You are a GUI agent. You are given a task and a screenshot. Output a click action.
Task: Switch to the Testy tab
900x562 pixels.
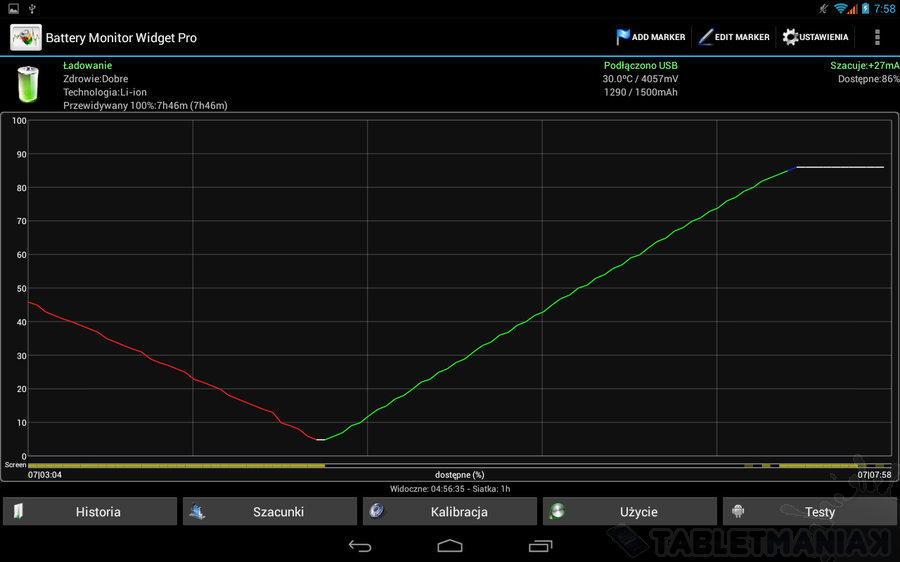click(810, 511)
